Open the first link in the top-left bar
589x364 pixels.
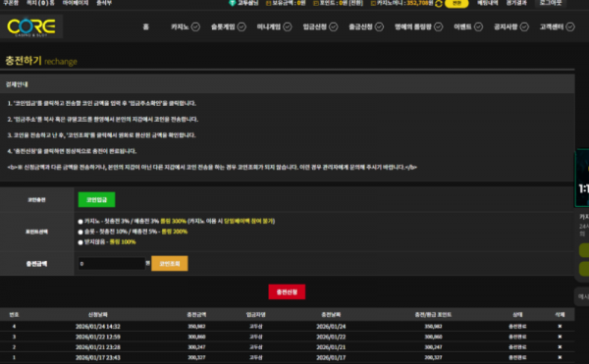click(11, 3)
